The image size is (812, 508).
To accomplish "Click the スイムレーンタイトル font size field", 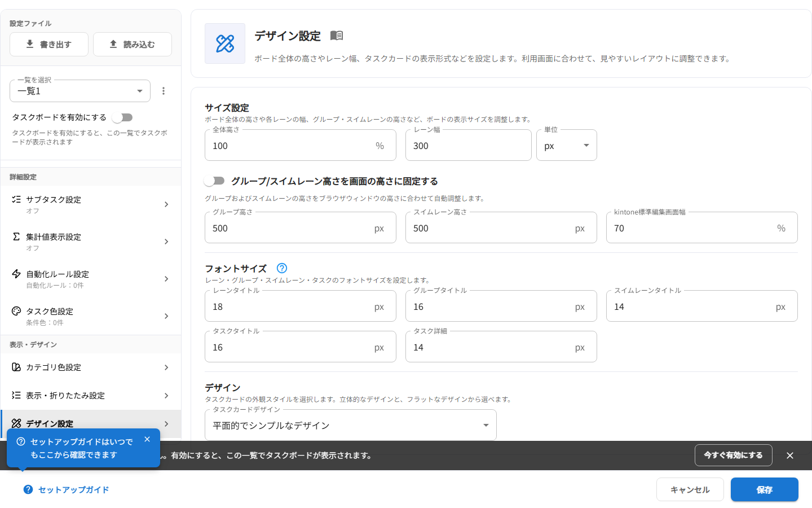I will (x=702, y=306).
